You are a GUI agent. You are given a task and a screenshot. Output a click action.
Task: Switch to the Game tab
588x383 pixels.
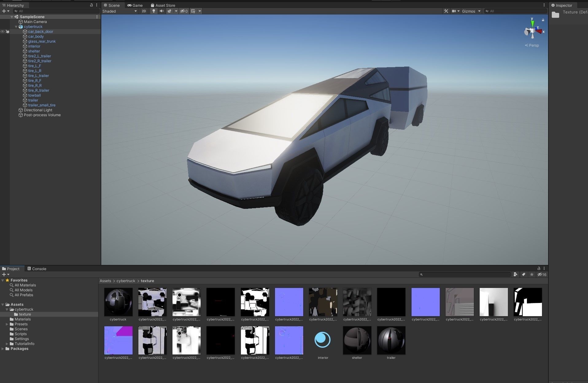point(135,5)
